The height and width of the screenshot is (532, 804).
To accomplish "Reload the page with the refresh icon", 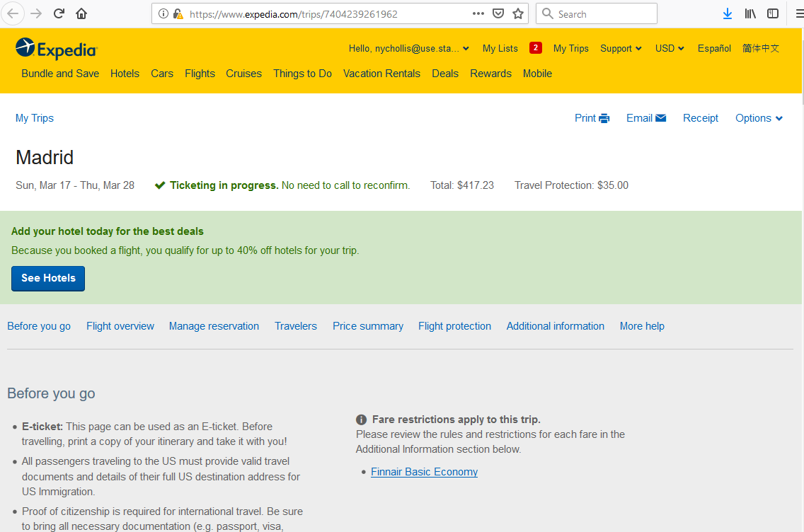I will click(x=59, y=13).
